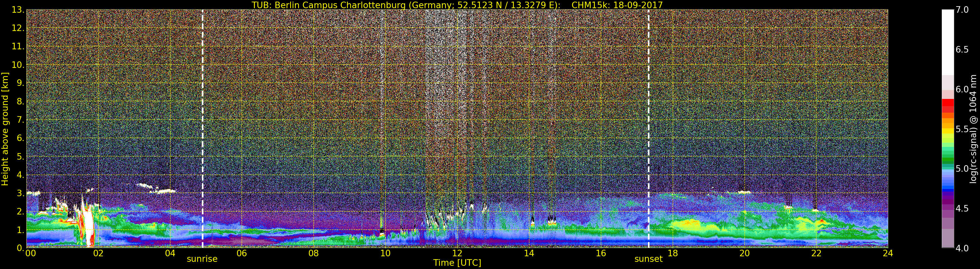Click the '12.' height tick label
980x269 pixels.
(x=18, y=28)
